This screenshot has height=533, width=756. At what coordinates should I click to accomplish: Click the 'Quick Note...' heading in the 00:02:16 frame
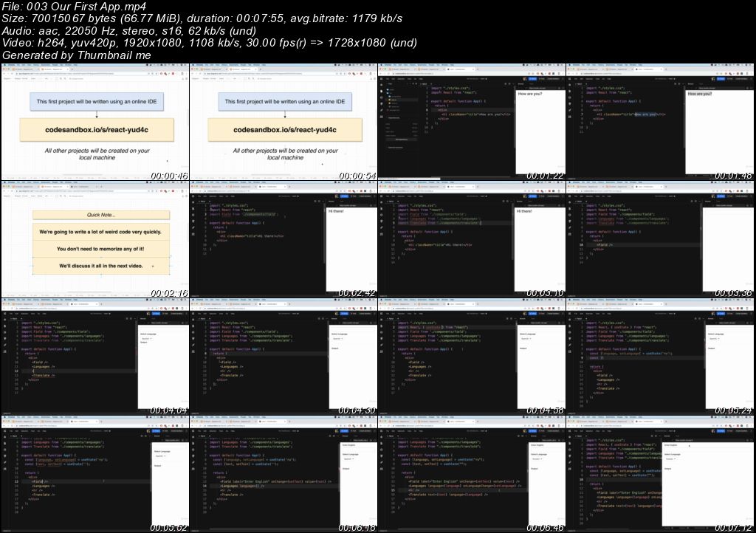click(x=101, y=215)
